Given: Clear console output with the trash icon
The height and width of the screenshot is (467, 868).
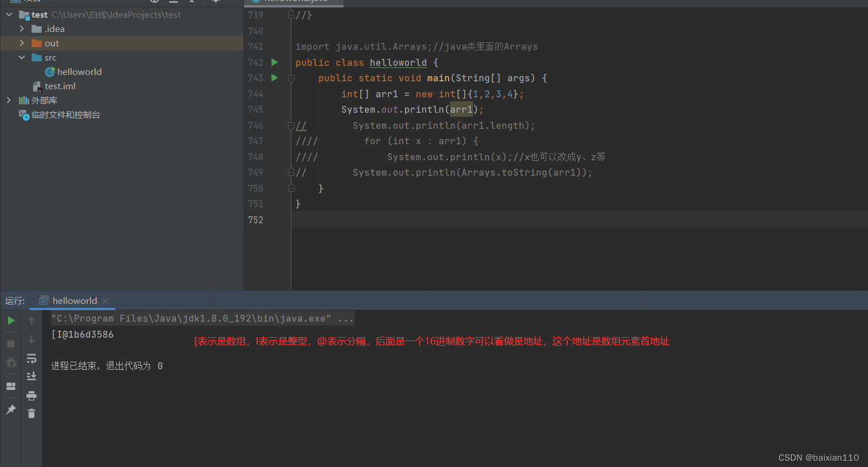Looking at the screenshot, I should [31, 413].
